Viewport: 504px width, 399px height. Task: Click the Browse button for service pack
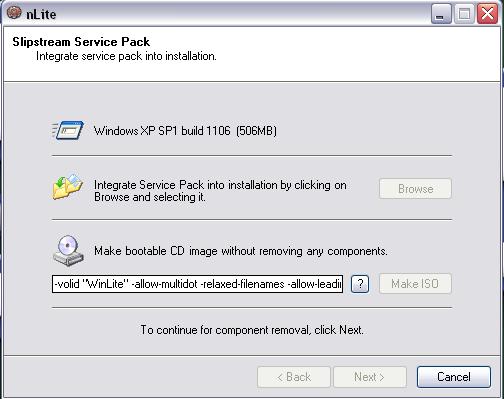coord(415,189)
